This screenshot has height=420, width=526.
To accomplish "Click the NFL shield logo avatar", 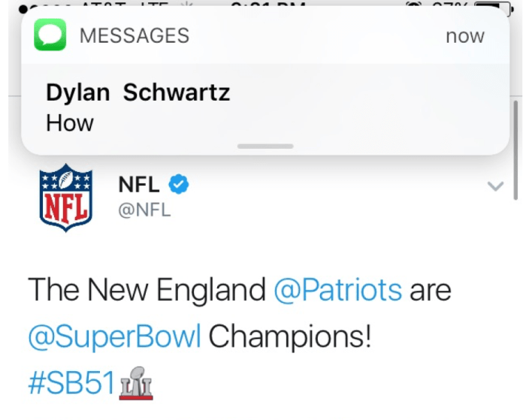I will tap(65, 197).
